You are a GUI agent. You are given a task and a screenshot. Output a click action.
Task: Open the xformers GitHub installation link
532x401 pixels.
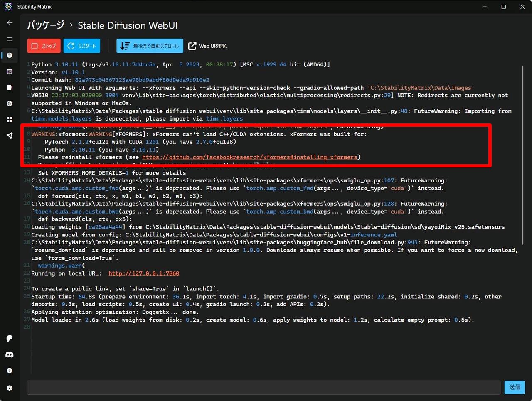tap(249, 157)
